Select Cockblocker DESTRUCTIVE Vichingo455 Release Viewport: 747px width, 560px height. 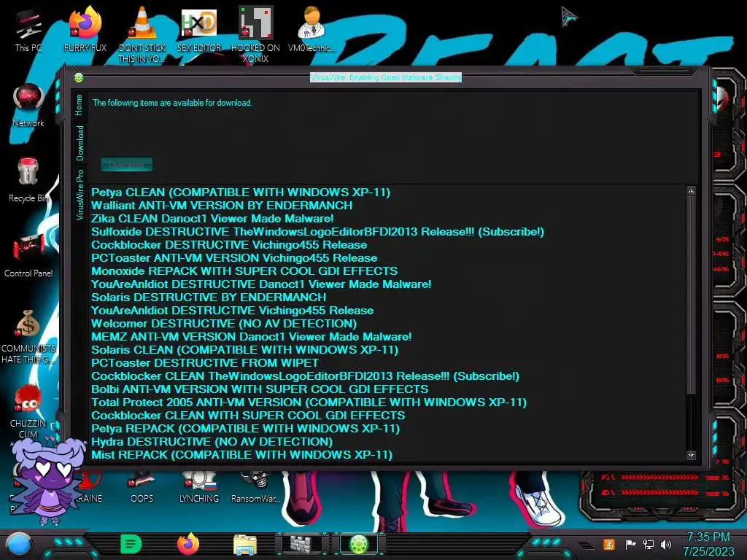(229, 245)
